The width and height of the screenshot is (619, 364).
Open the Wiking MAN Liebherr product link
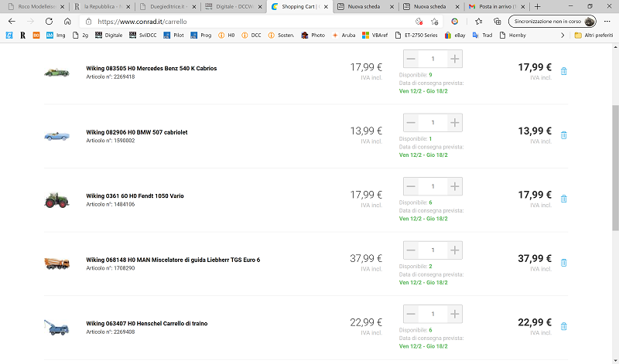coord(173,260)
